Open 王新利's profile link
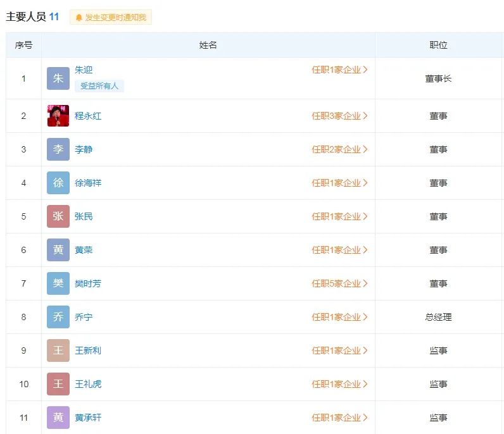The height and width of the screenshot is (434, 504). point(88,350)
